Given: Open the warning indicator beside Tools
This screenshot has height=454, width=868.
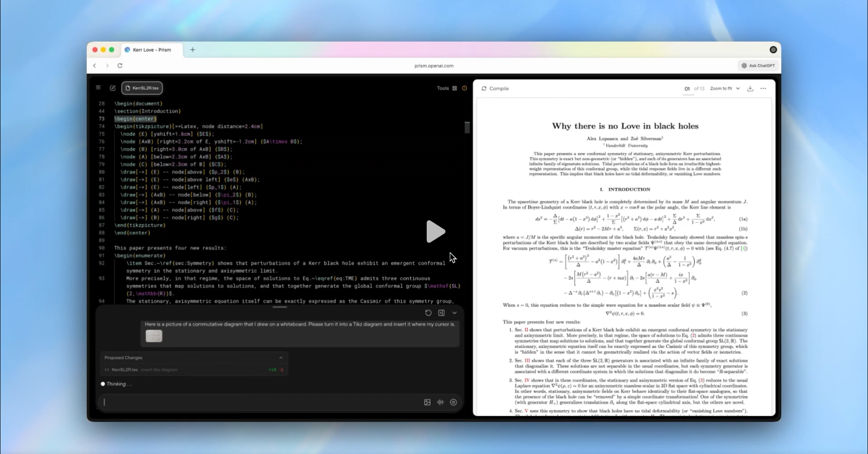Looking at the screenshot, I should click(x=464, y=88).
